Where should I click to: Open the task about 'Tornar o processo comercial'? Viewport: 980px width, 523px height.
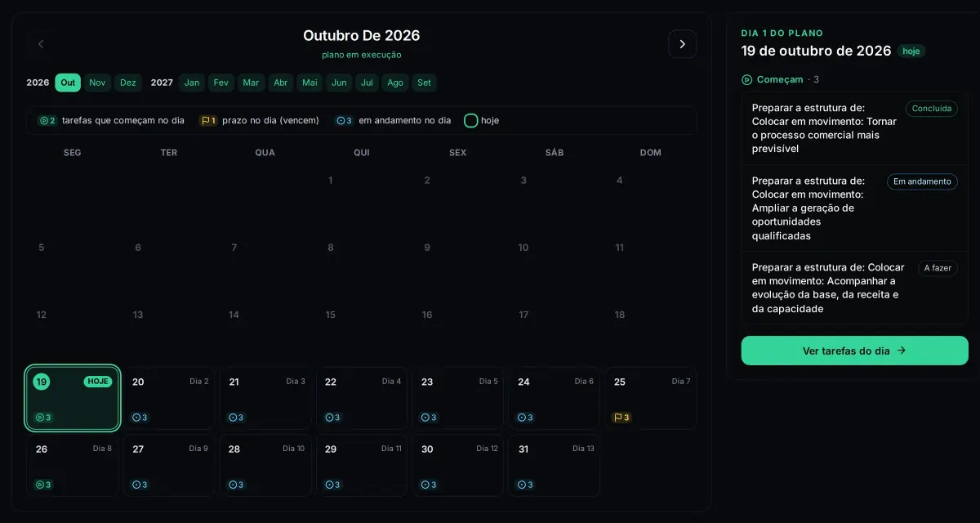855,128
